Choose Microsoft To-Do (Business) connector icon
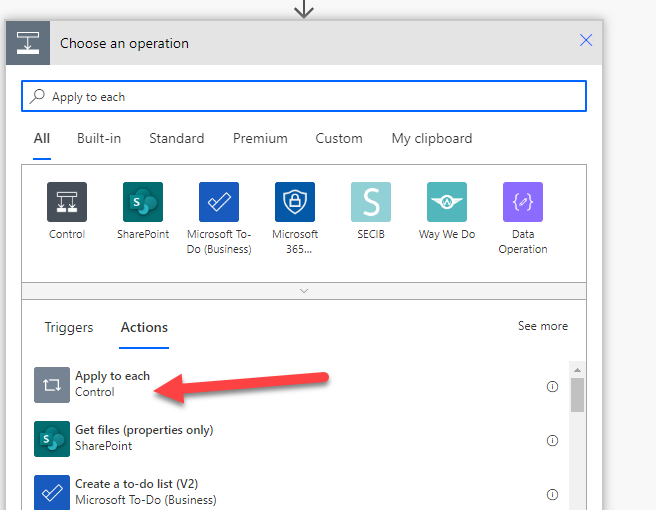This screenshot has height=510, width=656. 219,202
